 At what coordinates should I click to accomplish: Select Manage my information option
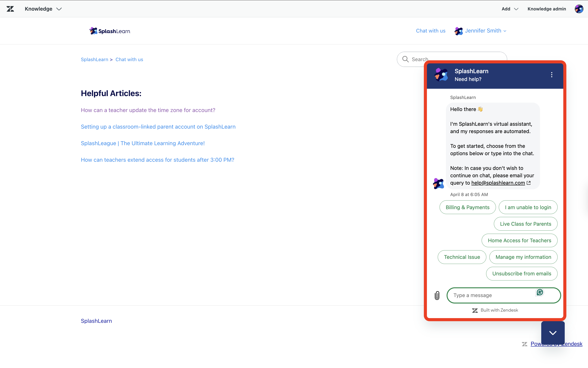point(523,257)
